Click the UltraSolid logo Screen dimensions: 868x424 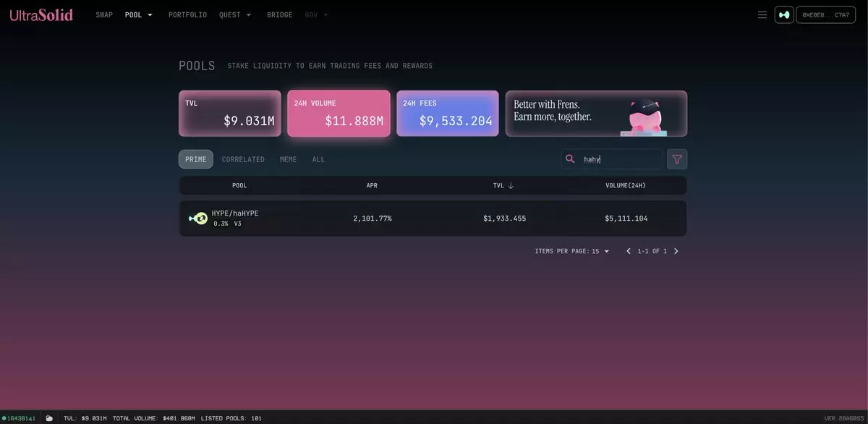tap(41, 14)
